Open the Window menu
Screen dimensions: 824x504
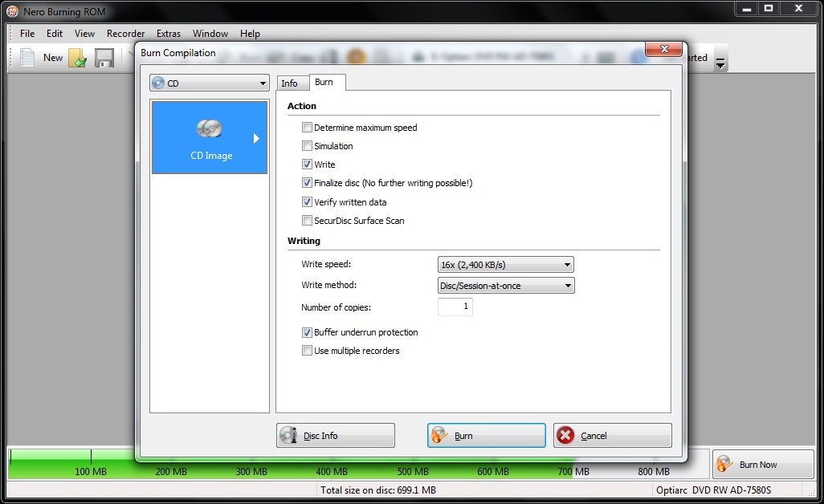coord(210,34)
